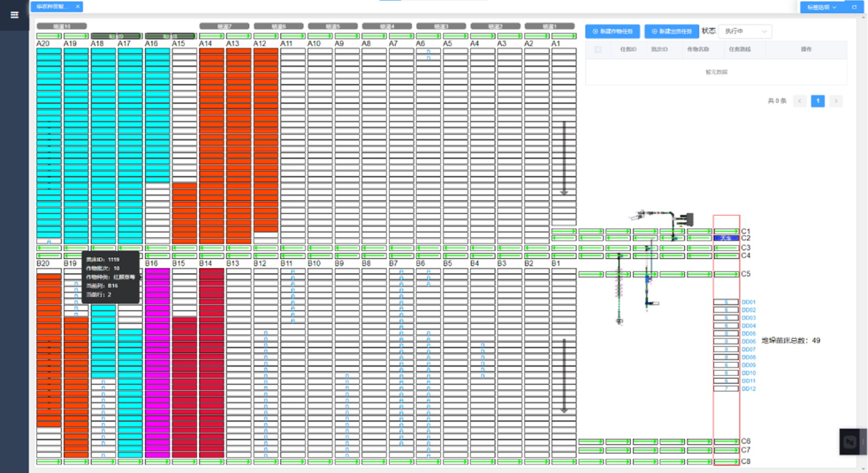Select the open blue page tab

point(52,7)
